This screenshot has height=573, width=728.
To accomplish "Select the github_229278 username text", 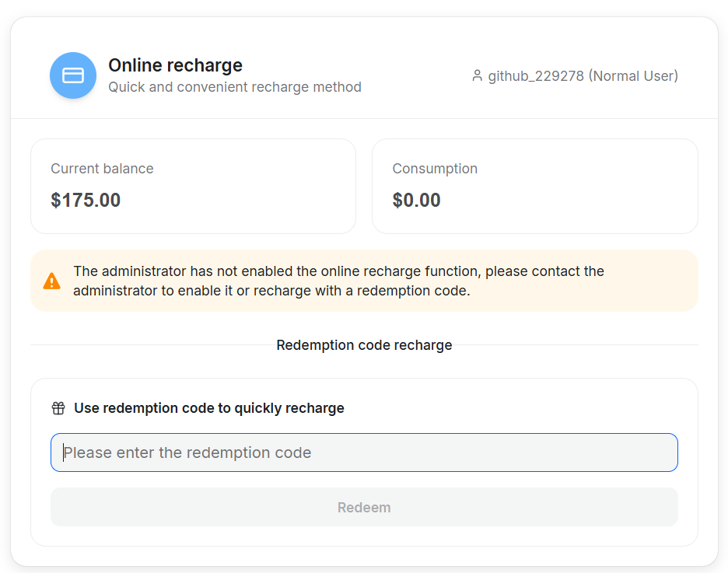I will point(536,76).
